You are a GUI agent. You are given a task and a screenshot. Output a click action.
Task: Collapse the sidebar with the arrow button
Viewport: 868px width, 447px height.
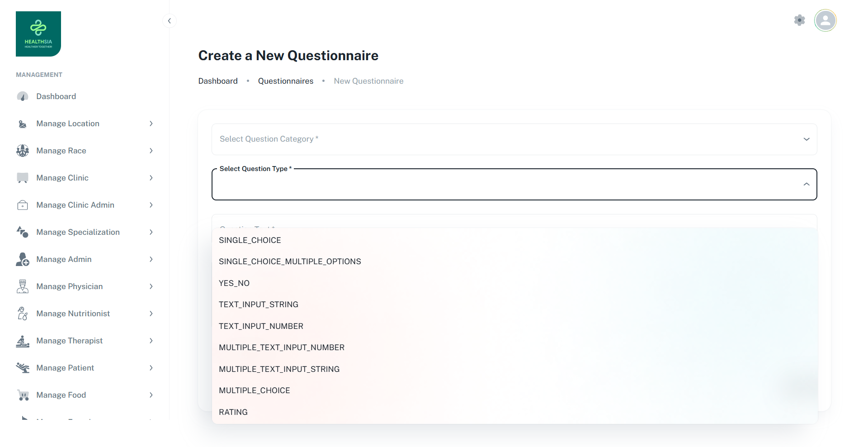[169, 21]
